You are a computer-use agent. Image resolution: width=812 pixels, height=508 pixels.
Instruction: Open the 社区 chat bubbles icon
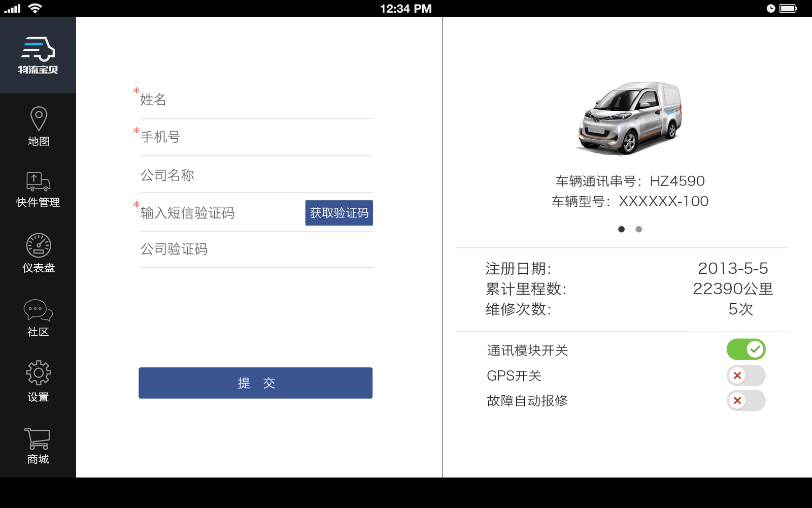tap(38, 310)
